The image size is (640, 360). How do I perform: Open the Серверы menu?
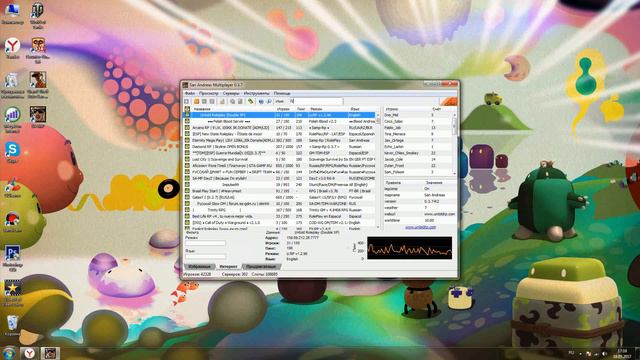pyautogui.click(x=231, y=93)
